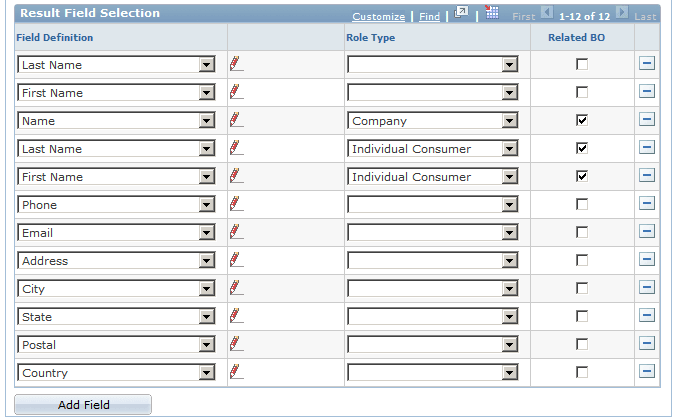Click the previous rows arrow icon
Viewport: 677px width, 418px height.
tap(547, 13)
